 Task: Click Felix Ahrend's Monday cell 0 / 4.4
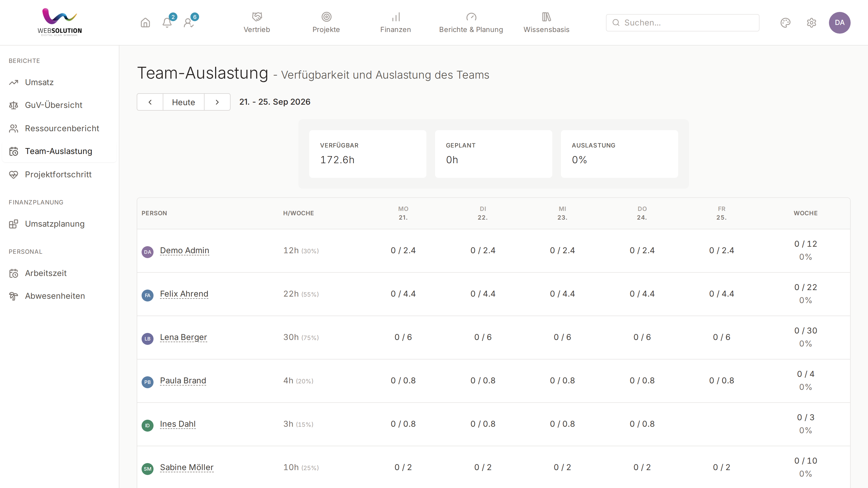(403, 294)
